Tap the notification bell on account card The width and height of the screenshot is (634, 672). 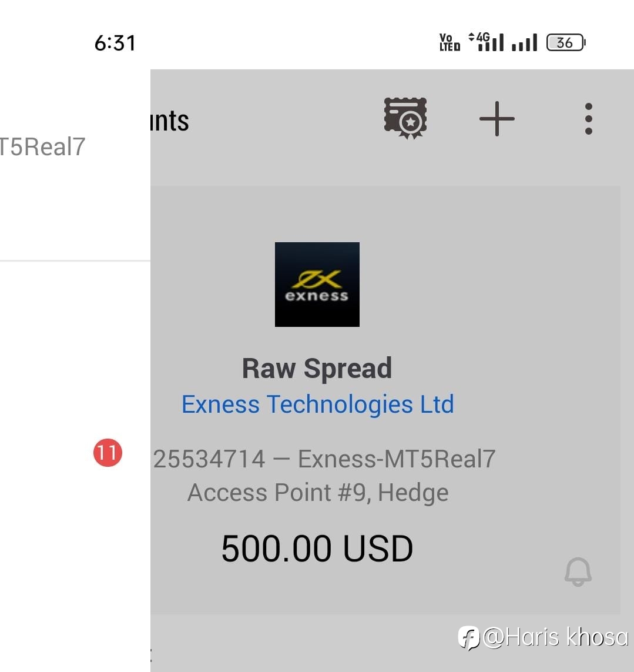[578, 571]
